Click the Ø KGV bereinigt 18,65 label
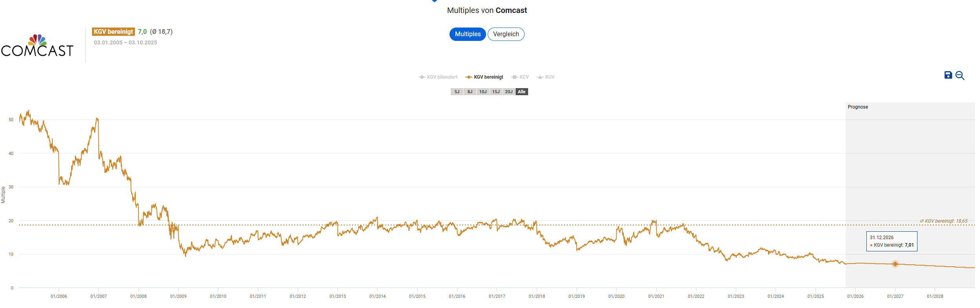The height and width of the screenshot is (308, 980). click(943, 221)
